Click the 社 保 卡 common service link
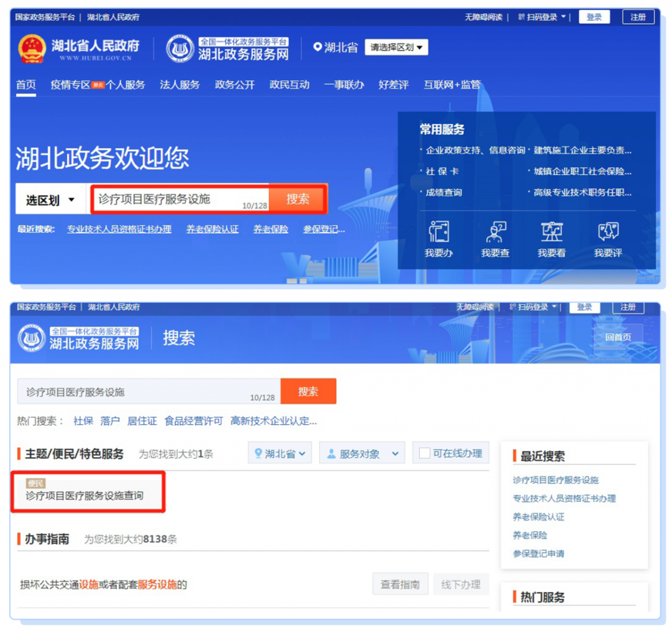 click(442, 172)
